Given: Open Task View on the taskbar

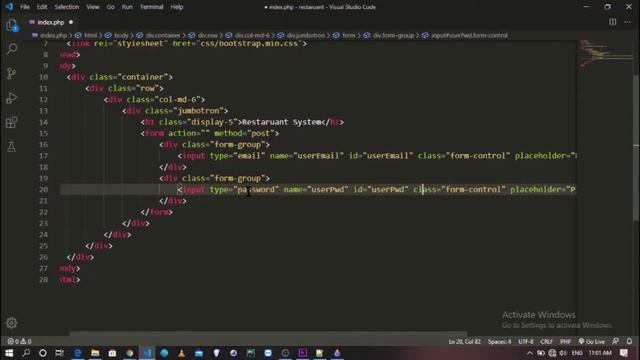Looking at the screenshot, I should (x=60, y=353).
